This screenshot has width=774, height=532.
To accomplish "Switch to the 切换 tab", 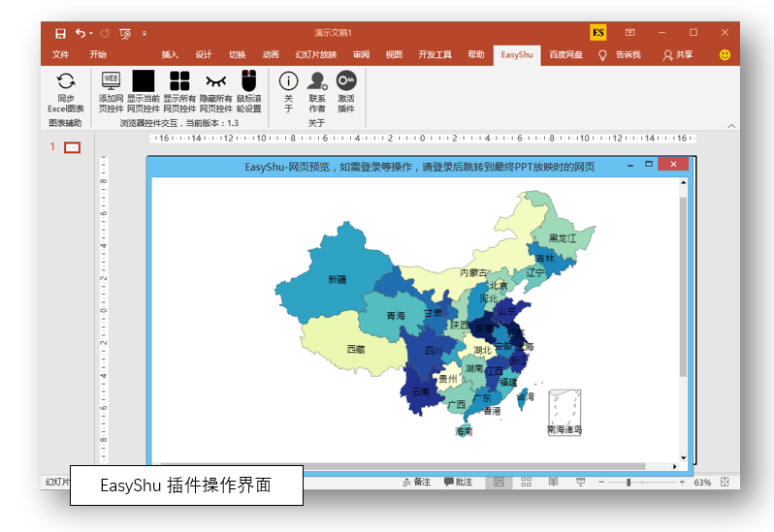I will coord(237,54).
